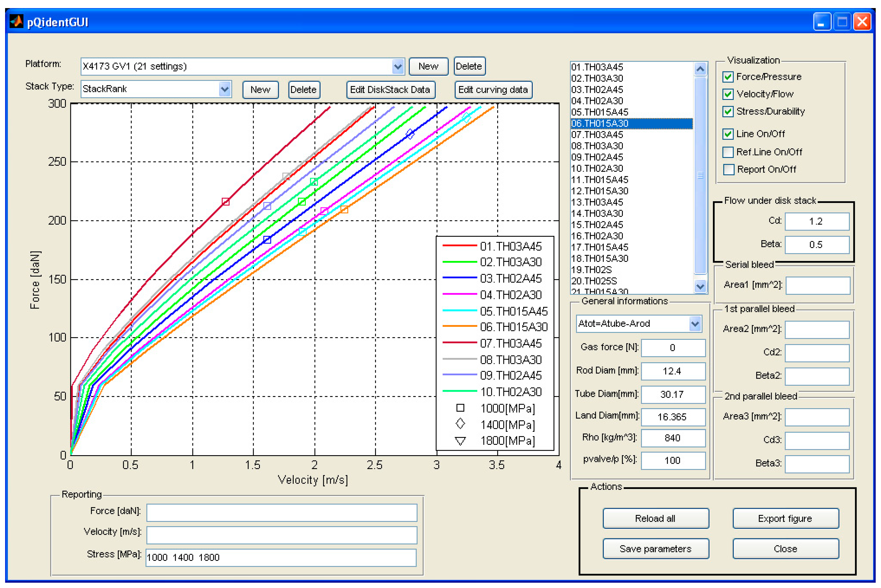Viewport: 881px width, 588px height.
Task: Select 12.TH015A30 in the settings list
Action: (x=600, y=191)
